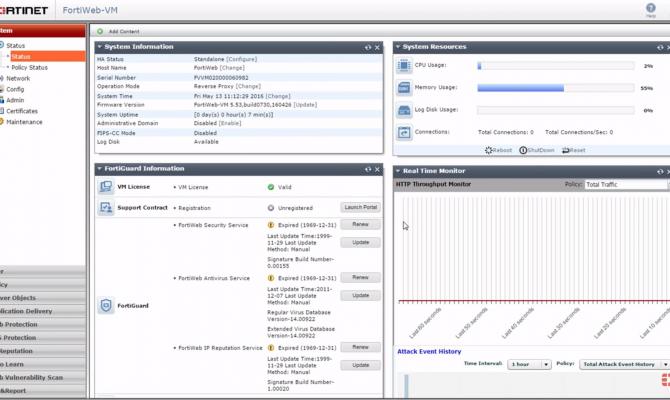Refresh the System Information widget

point(368,47)
